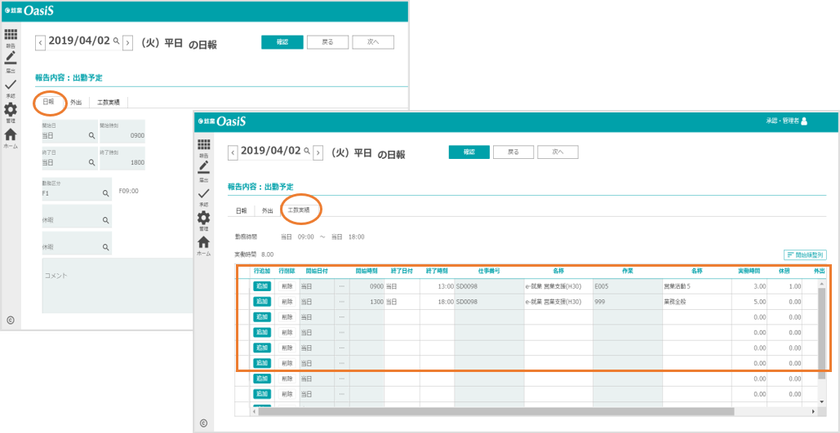This screenshot has width=840, height=433.
Task: Open the gear icon in the back window sidebar
Action: 10,109
